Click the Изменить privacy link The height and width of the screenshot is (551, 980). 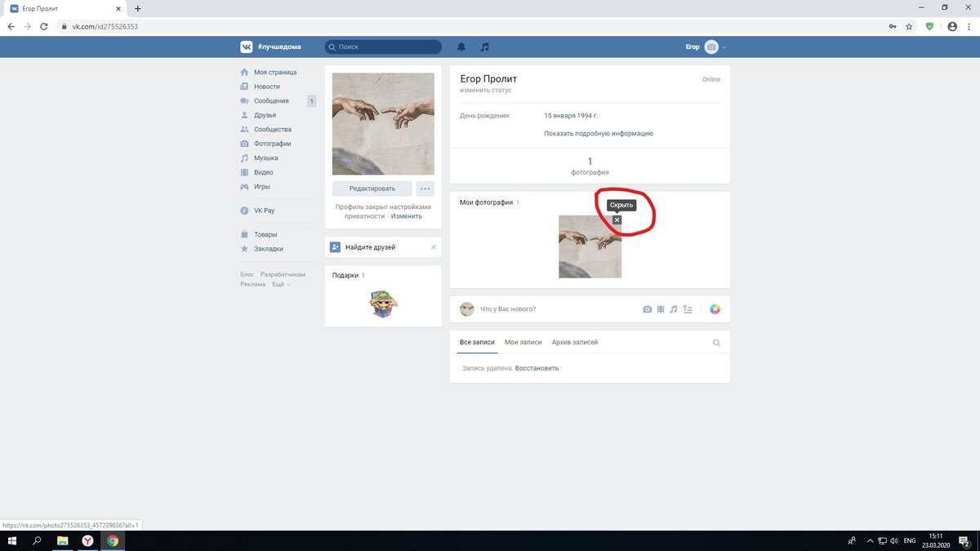[407, 216]
